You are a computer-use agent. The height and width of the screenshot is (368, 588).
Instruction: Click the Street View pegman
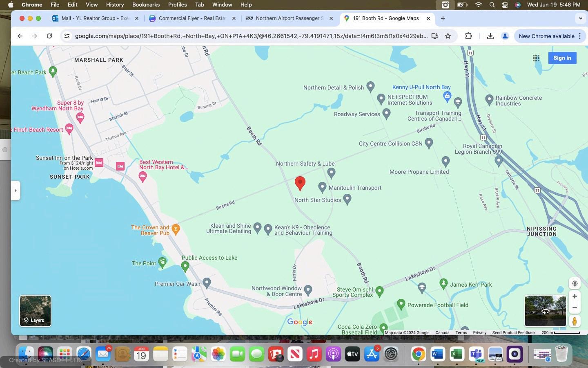point(575,321)
